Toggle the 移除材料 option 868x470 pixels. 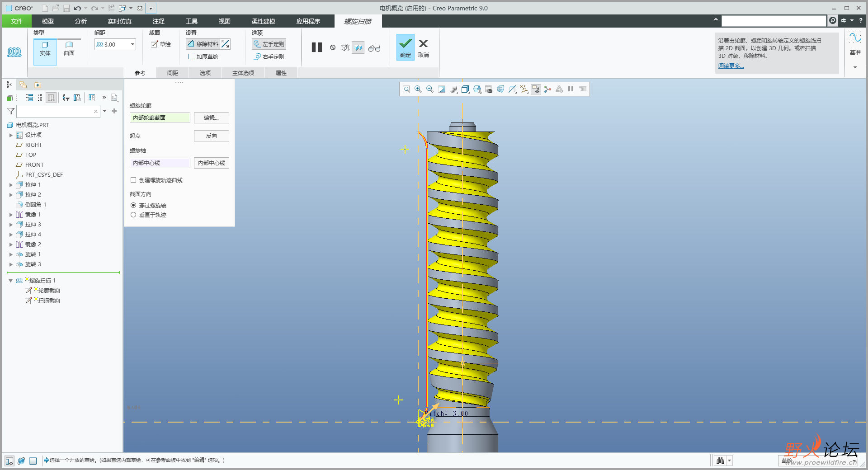[x=203, y=44]
